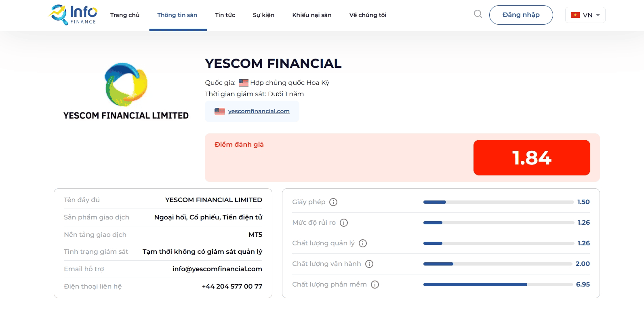Open the yescomfinancial.com link
Screen dimensions: 644x310
pyautogui.click(x=259, y=111)
